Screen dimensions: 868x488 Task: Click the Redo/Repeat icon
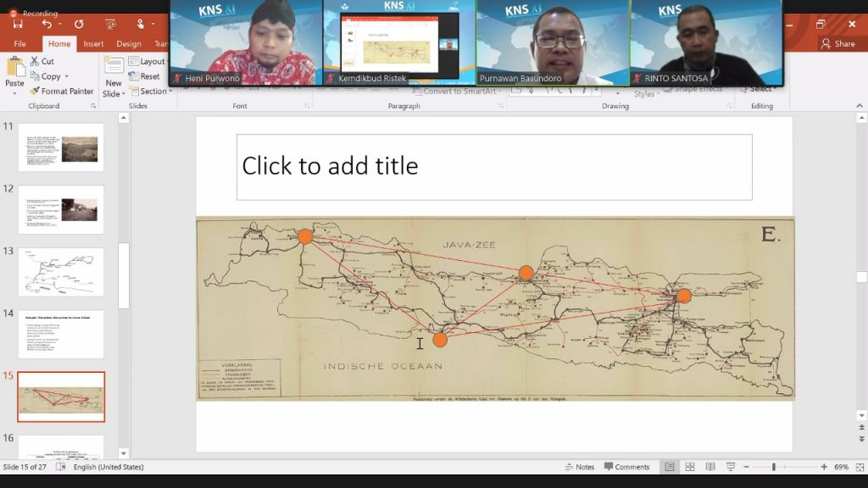coord(79,25)
